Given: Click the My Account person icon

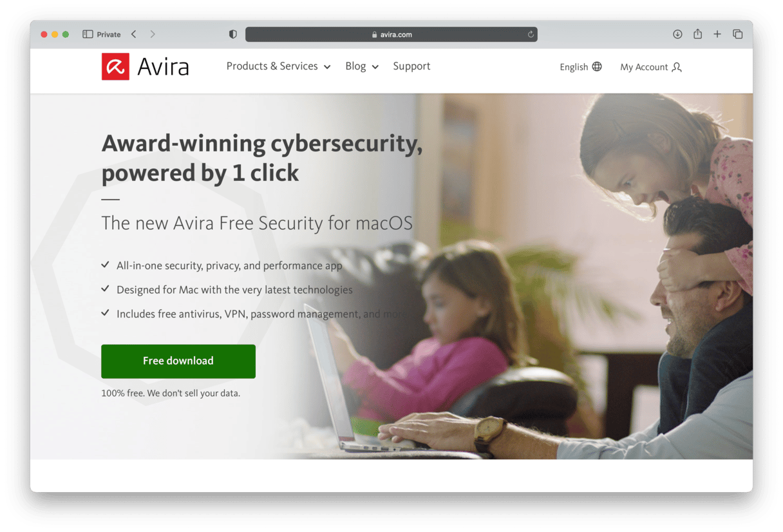Looking at the screenshot, I should click(x=677, y=67).
